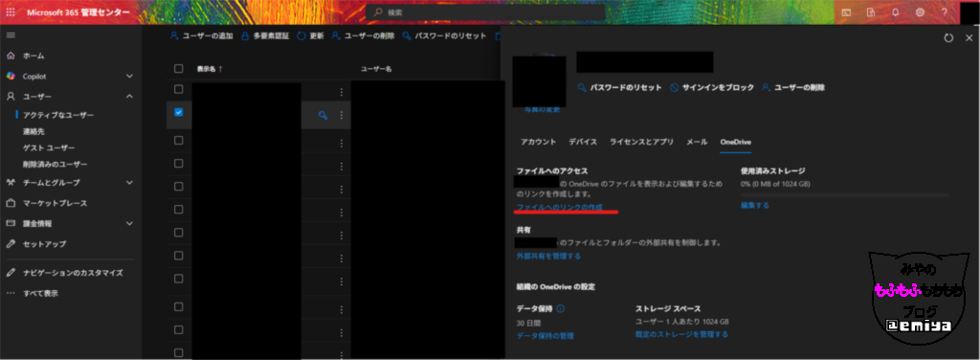Image resolution: width=980 pixels, height=360 pixels.
Task: Click the used storage progress bar
Action: (x=844, y=195)
